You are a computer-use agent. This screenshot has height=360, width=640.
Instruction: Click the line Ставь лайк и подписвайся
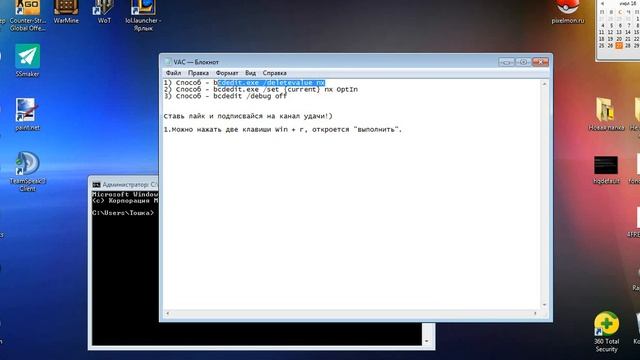(248, 116)
